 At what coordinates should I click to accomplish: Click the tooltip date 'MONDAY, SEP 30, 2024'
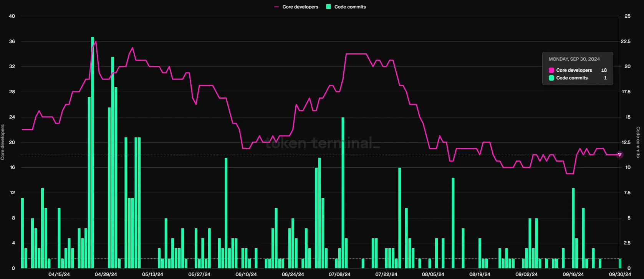tap(574, 59)
